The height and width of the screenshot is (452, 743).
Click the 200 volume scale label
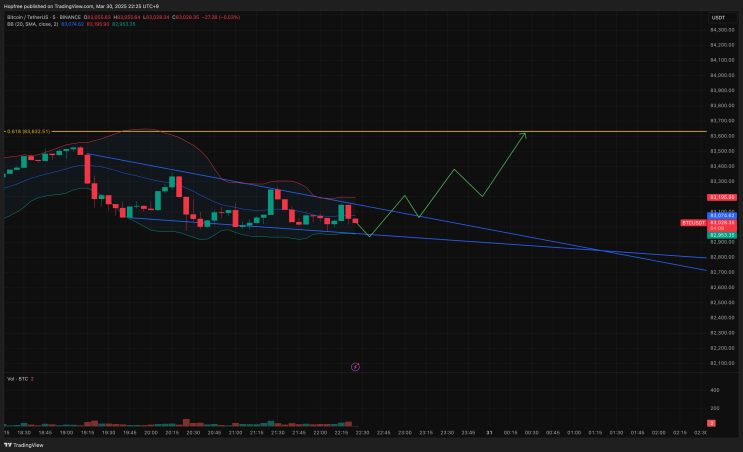click(x=715, y=408)
